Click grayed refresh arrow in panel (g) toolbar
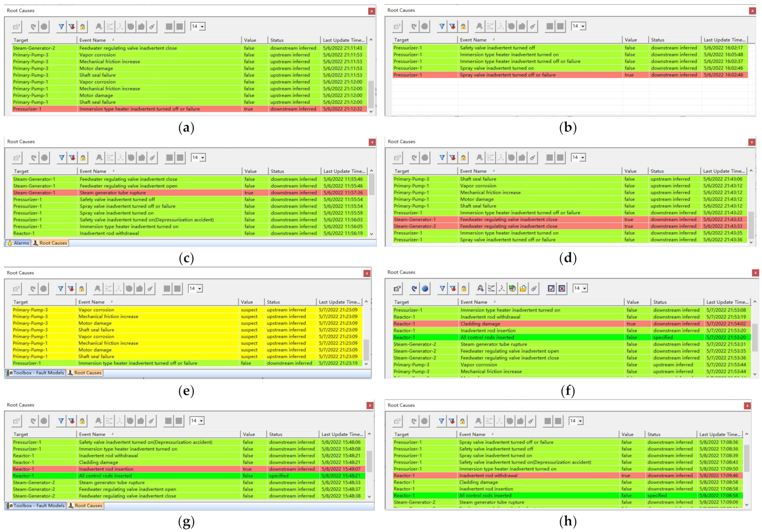The width and height of the screenshot is (762, 532). (x=33, y=421)
